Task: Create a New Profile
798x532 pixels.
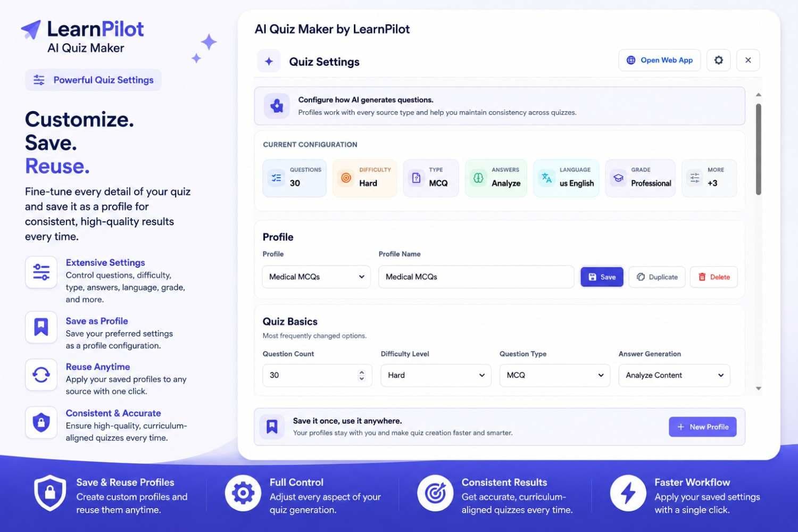Action: coord(702,427)
